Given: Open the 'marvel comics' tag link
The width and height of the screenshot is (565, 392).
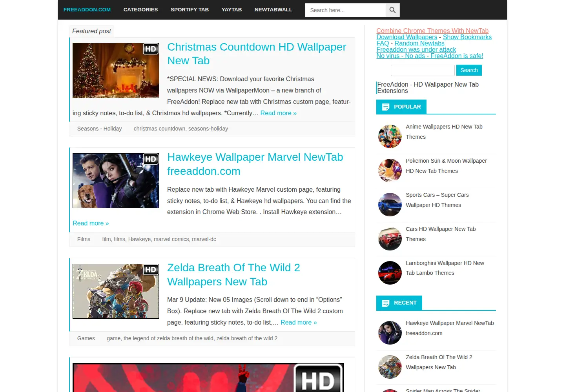Looking at the screenshot, I should (171, 239).
